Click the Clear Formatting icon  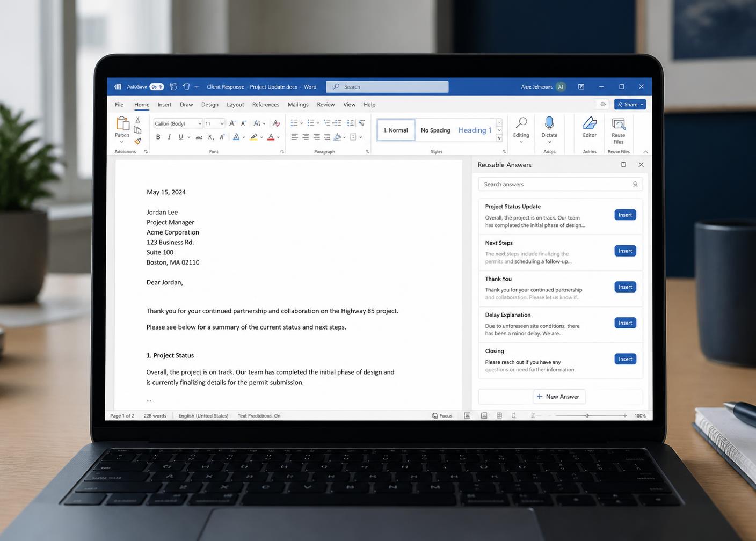(x=277, y=123)
